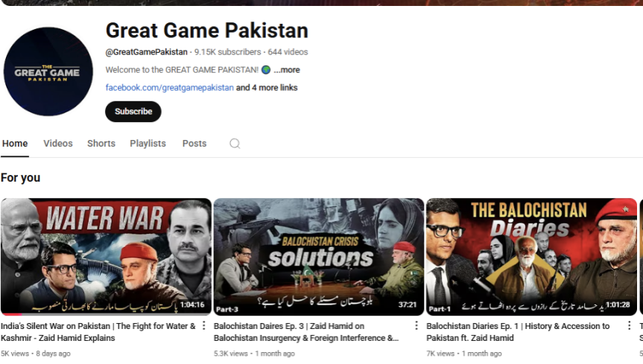Screen dimensions: 643x364
Task: Click the '9.15K subscribers' text
Action: (227, 52)
